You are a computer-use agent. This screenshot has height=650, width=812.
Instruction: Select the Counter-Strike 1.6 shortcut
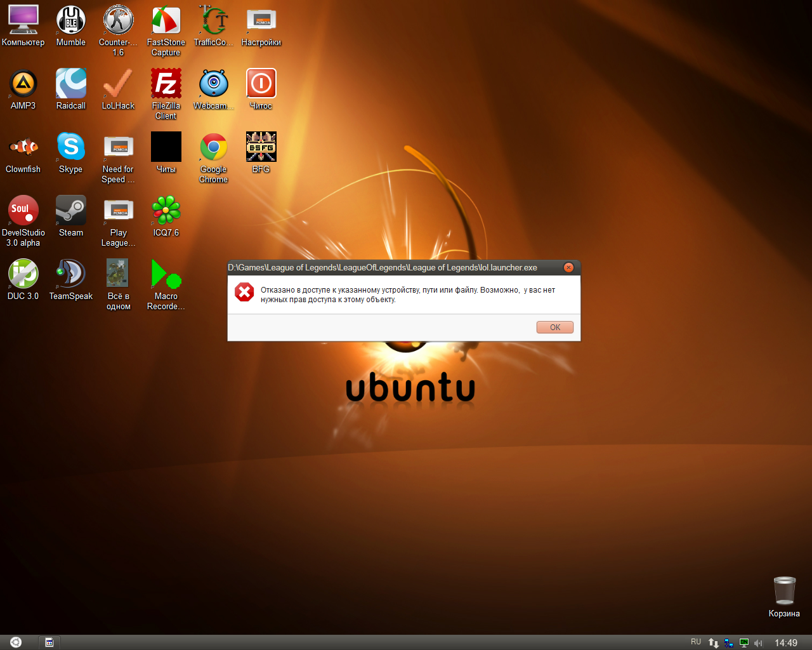pyautogui.click(x=118, y=30)
